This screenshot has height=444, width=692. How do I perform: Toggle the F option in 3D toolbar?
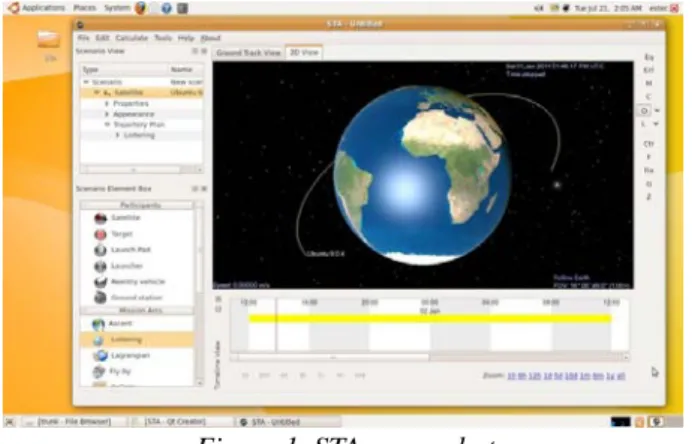[649, 157]
